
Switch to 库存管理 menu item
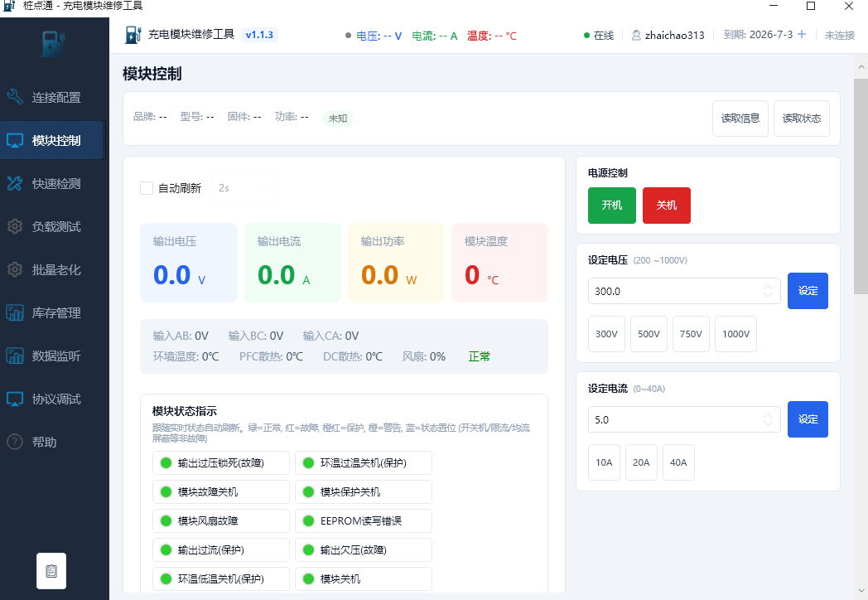[54, 312]
